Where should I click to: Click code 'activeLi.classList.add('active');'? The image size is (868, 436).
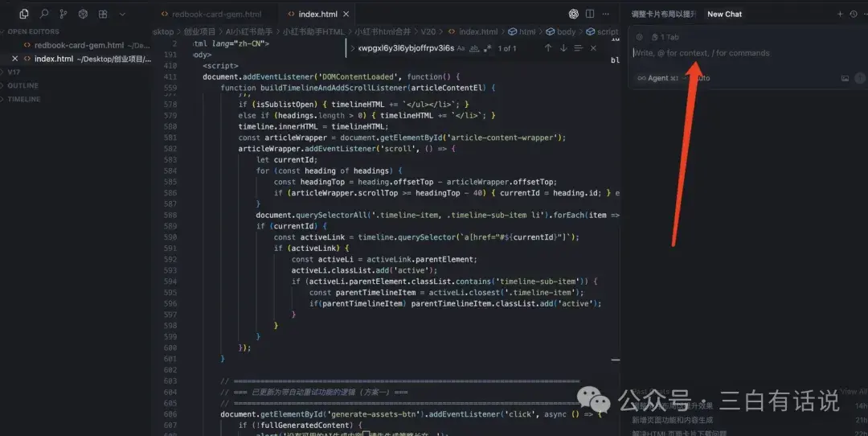pos(364,271)
